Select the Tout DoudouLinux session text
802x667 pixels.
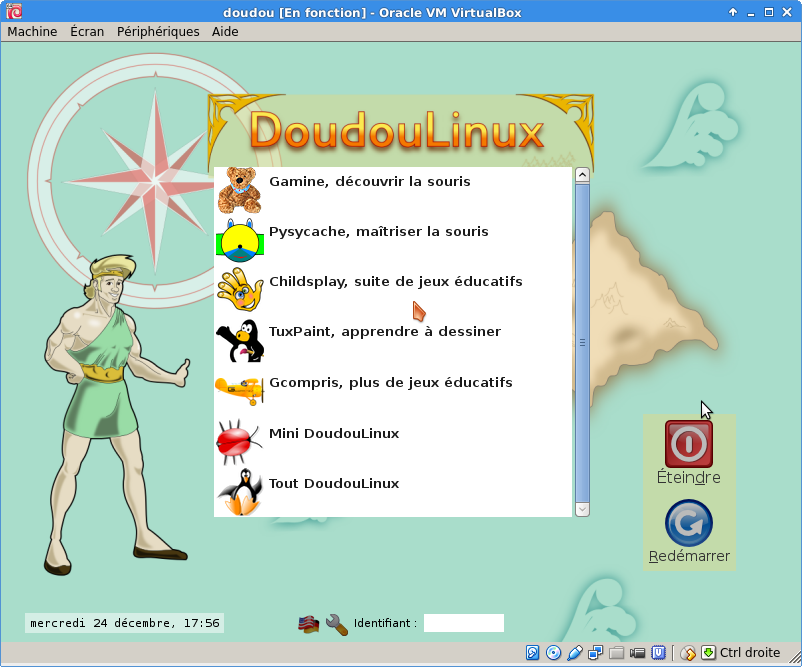pos(334,484)
